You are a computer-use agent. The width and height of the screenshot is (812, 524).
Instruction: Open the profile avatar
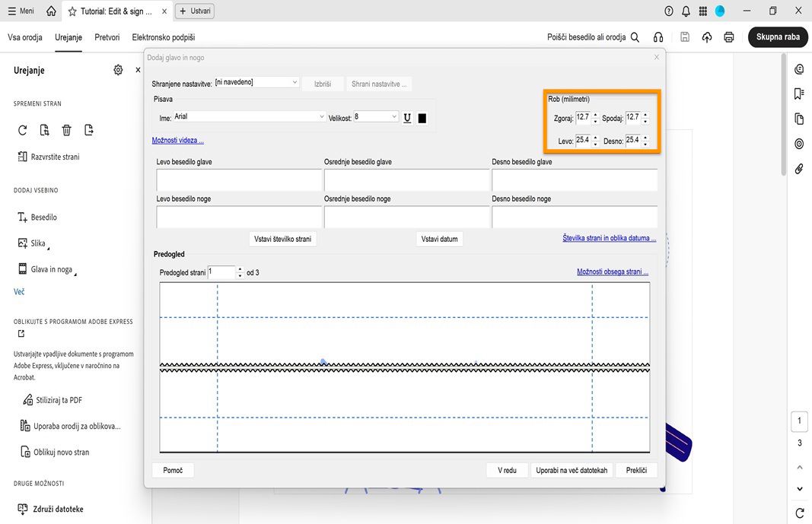pos(720,11)
